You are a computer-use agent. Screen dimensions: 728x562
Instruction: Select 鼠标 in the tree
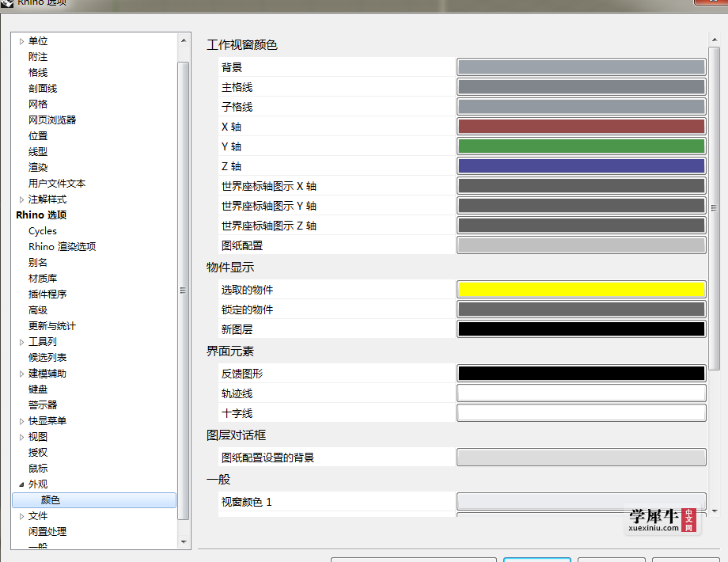click(38, 468)
